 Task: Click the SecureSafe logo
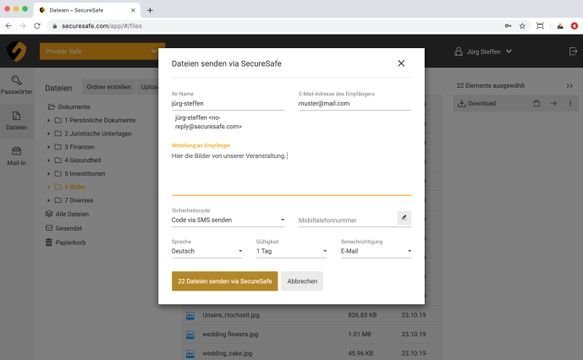17,51
